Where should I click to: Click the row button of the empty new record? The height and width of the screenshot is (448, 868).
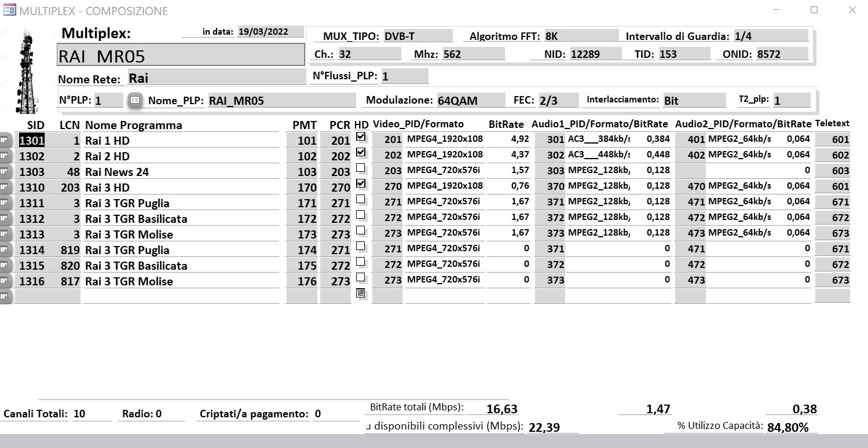(x=6, y=296)
